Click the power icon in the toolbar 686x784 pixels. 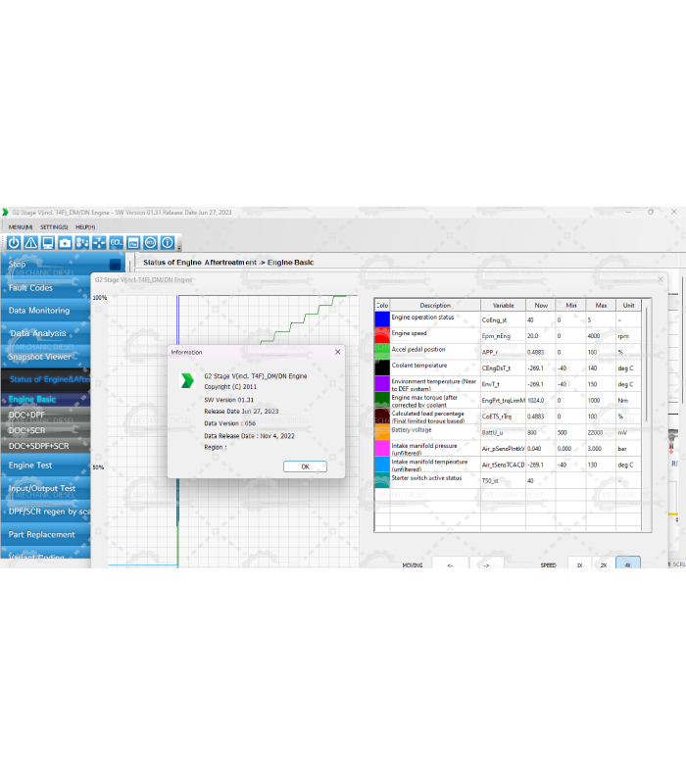[14, 242]
